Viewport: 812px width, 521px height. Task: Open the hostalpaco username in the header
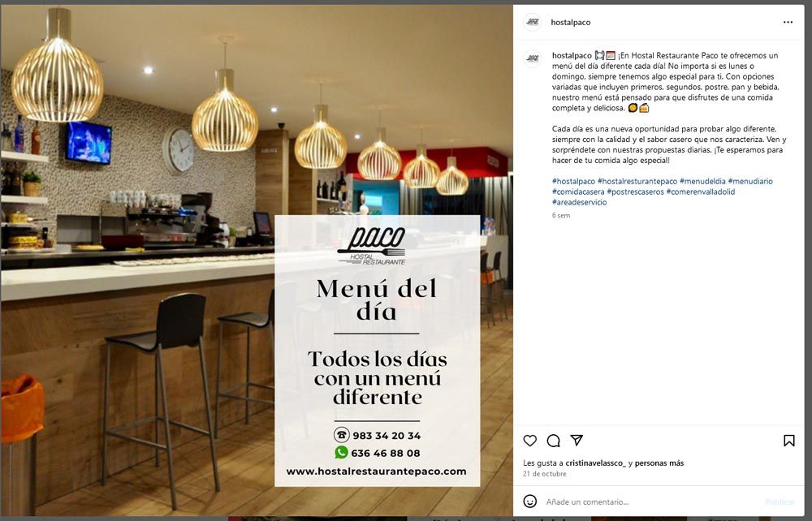[571, 22]
